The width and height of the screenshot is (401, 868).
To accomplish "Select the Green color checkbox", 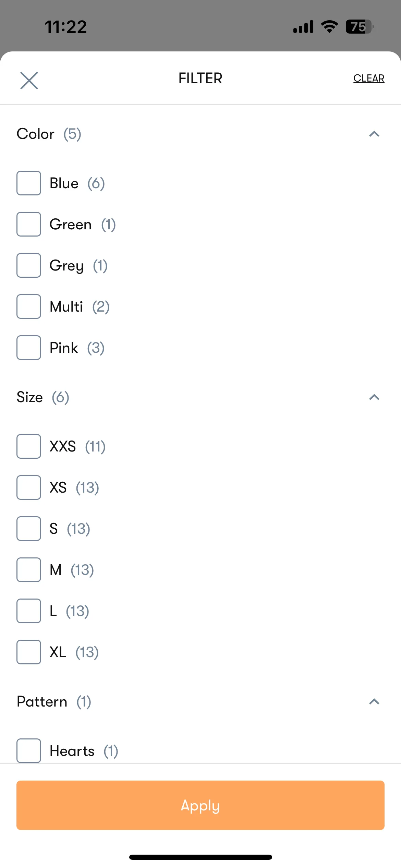I will (29, 224).
